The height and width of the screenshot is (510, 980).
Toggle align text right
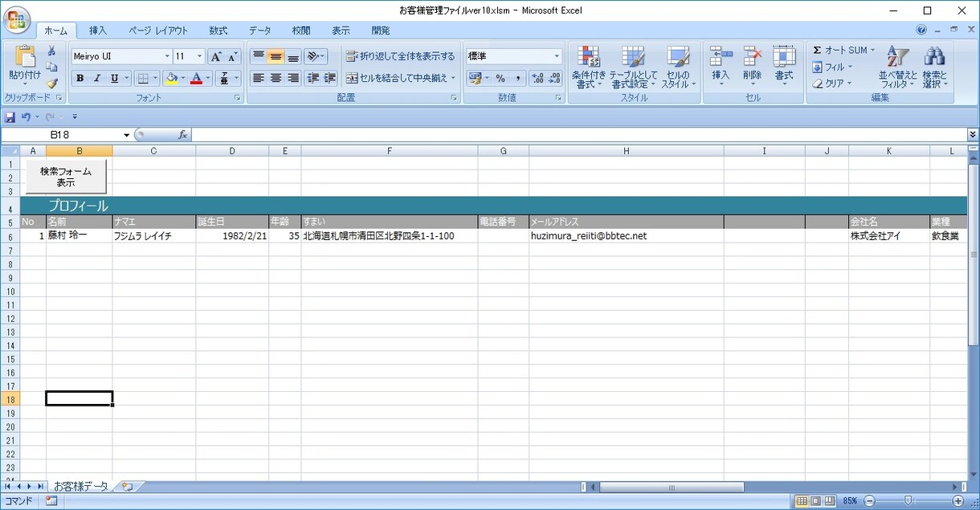293,78
